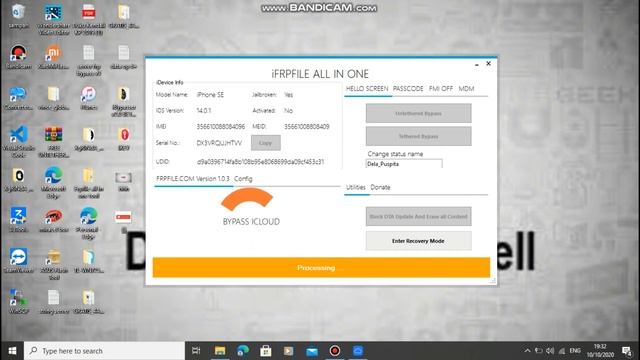Select the MEID number value
This screenshot has width=640, height=360.
[307, 127]
